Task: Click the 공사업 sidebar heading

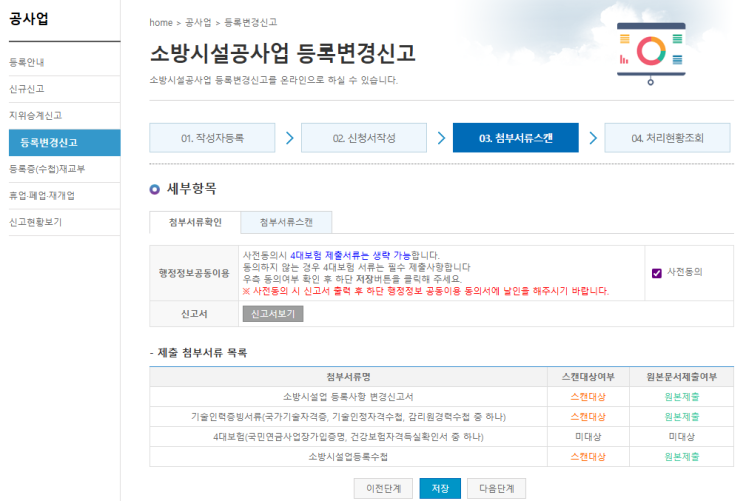Action: [x=29, y=18]
